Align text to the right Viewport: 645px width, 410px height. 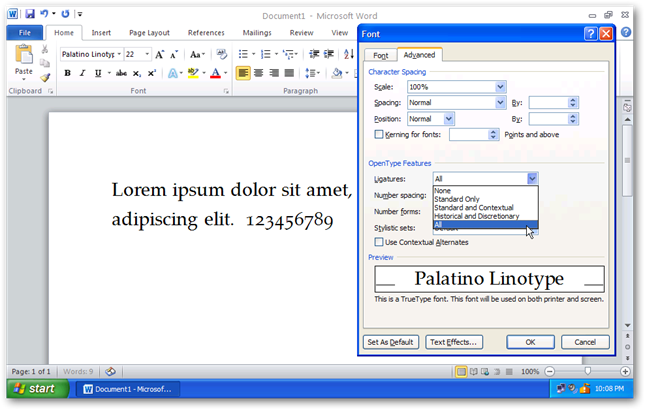click(274, 73)
